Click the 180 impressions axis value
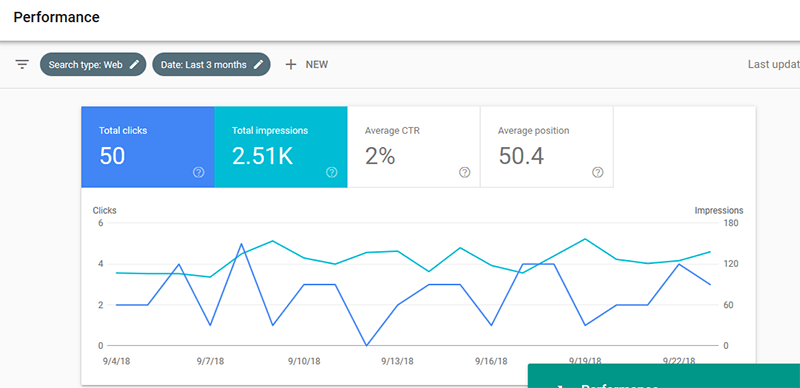 (730, 223)
